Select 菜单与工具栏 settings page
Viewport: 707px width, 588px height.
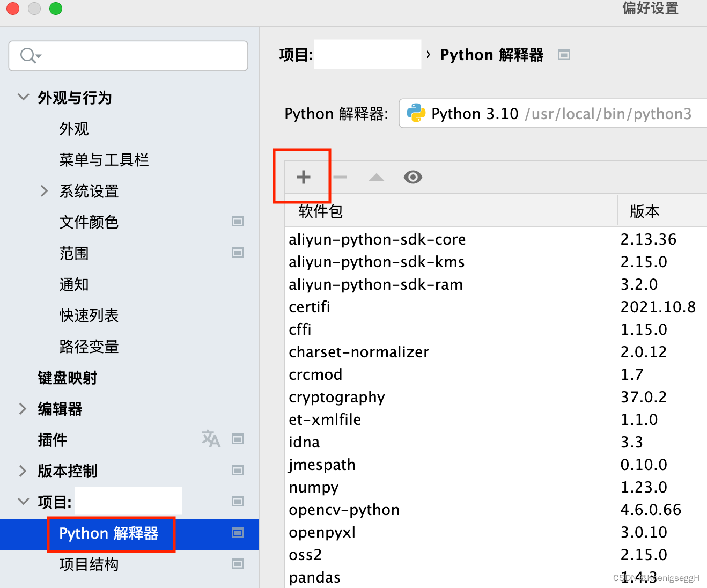click(104, 160)
